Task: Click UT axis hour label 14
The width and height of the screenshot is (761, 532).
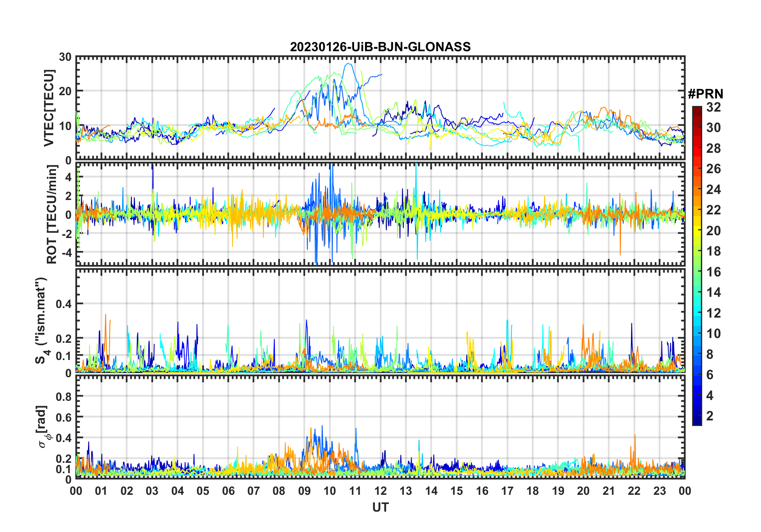Action: point(431,491)
